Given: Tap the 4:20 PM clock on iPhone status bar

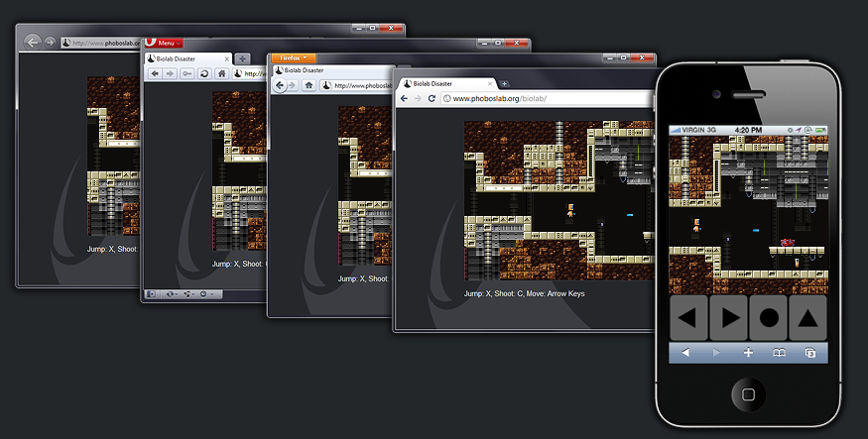Looking at the screenshot, I should pos(748,130).
